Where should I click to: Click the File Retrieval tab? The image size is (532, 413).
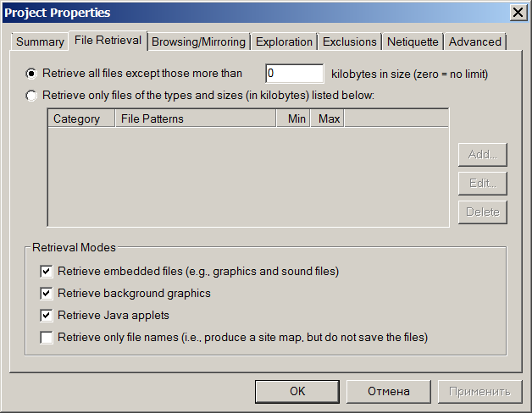108,41
